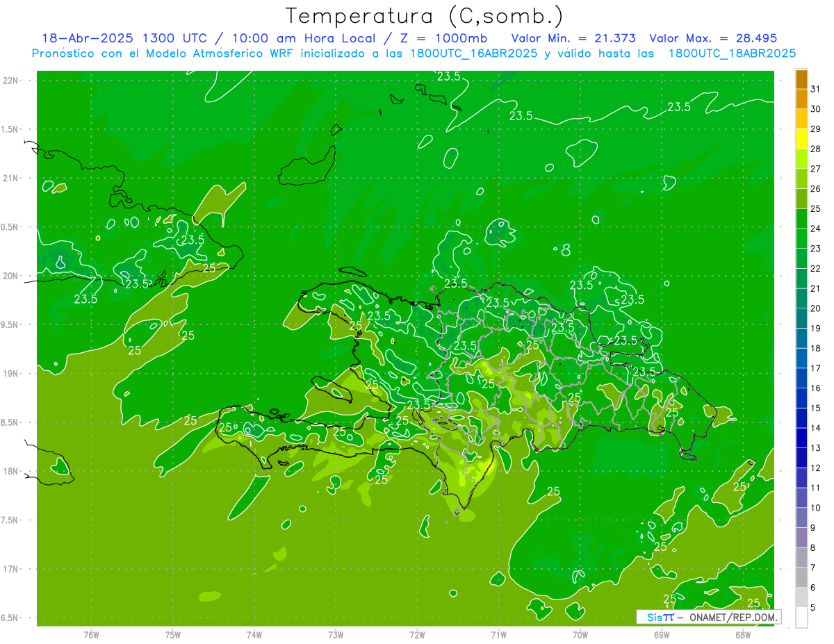The image size is (834, 644).
Task: Select the "Valor Max. = 28.495" text
Action: pyautogui.click(x=713, y=38)
